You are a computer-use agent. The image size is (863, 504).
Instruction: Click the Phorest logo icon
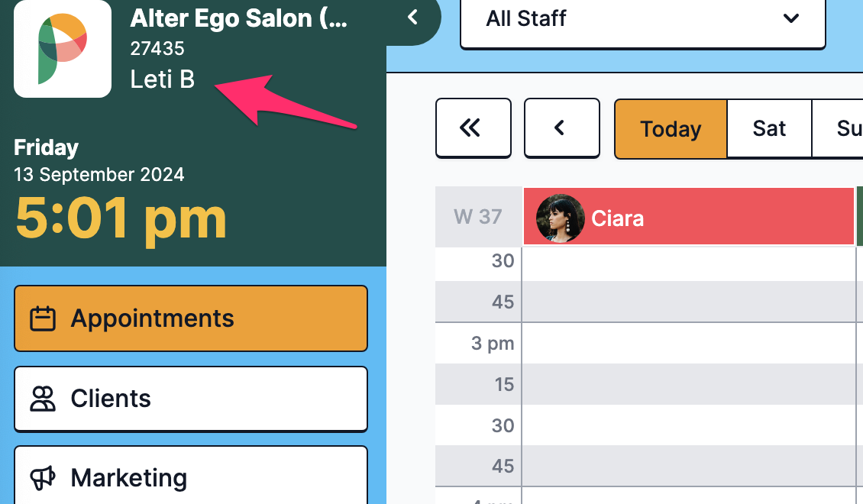[x=62, y=49]
